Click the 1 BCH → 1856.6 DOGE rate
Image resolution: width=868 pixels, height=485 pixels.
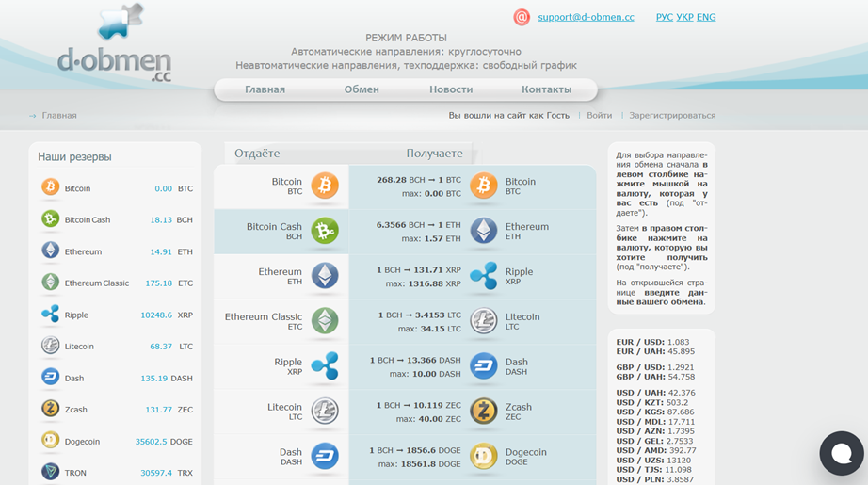click(415, 450)
